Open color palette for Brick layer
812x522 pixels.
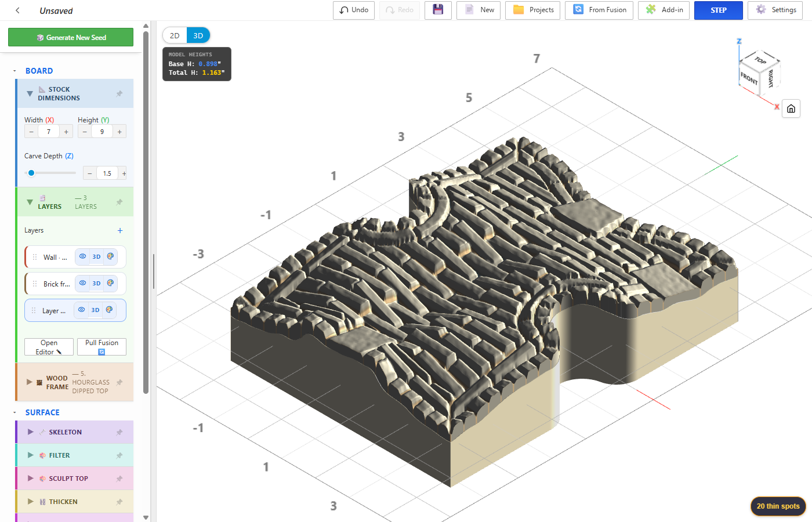click(110, 283)
